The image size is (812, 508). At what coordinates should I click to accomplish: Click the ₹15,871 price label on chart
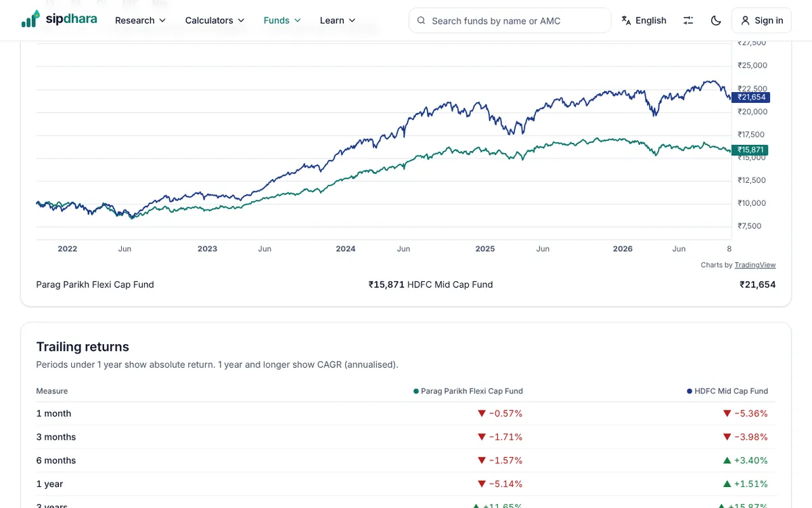750,150
